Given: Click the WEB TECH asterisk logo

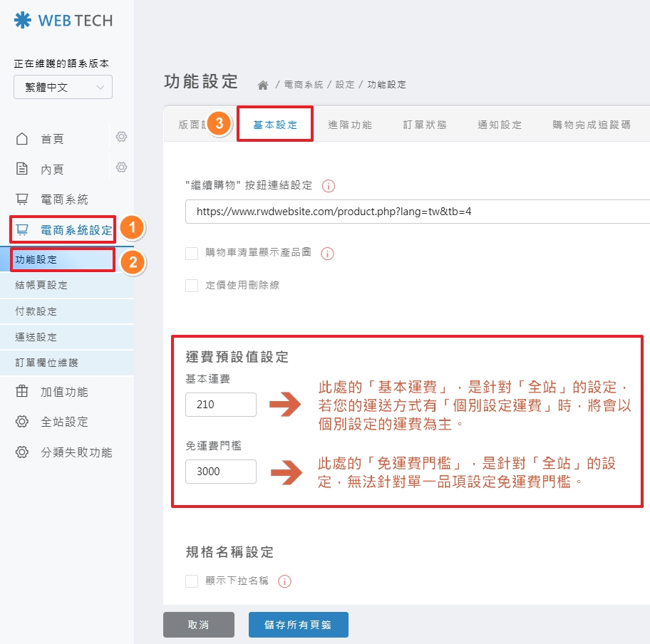Looking at the screenshot, I should 21,21.
